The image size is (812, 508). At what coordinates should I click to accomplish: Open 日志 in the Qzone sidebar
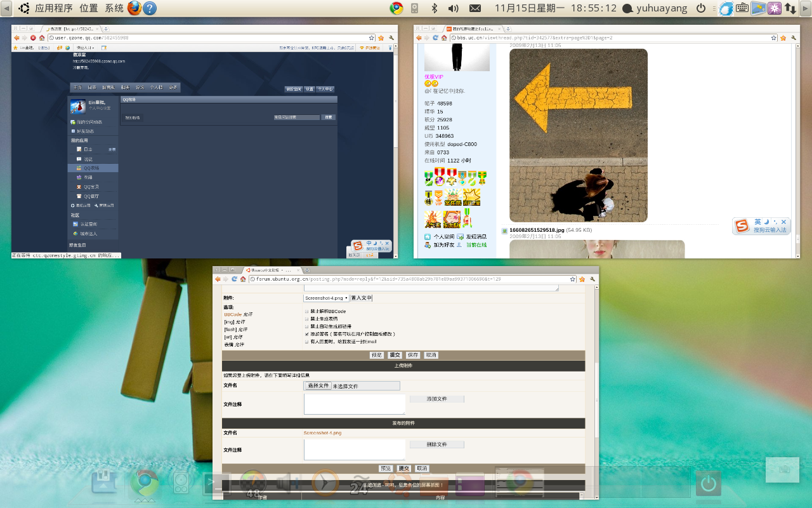[x=88, y=149]
